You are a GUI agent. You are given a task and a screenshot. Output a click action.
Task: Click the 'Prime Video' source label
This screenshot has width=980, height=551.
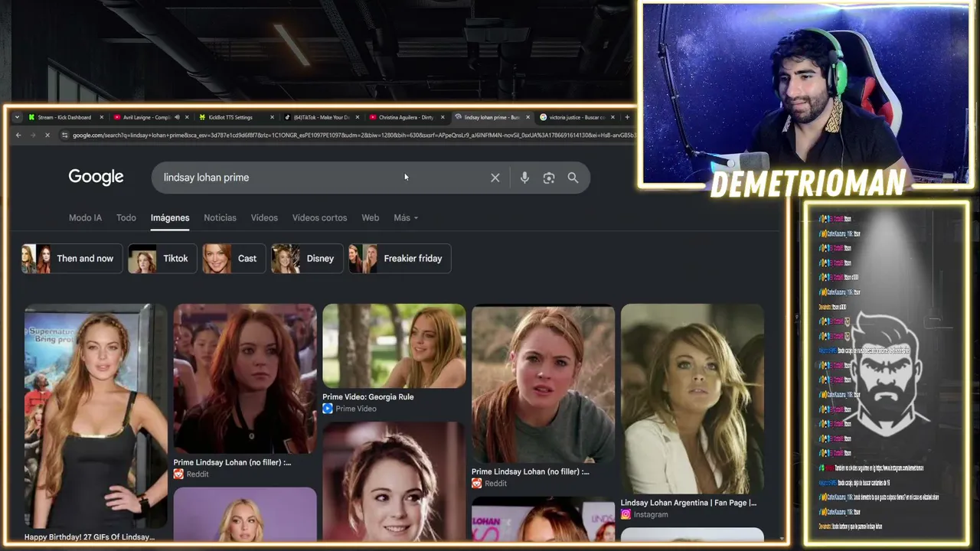point(356,409)
